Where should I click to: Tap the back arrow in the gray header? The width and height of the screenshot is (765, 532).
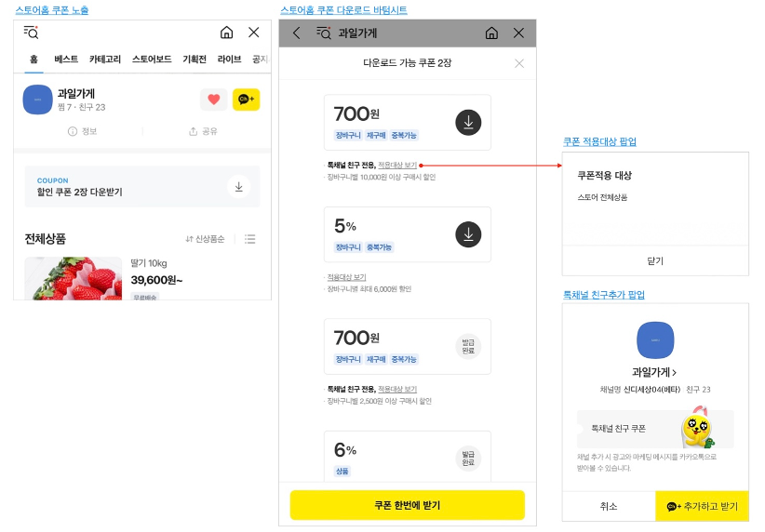click(296, 33)
